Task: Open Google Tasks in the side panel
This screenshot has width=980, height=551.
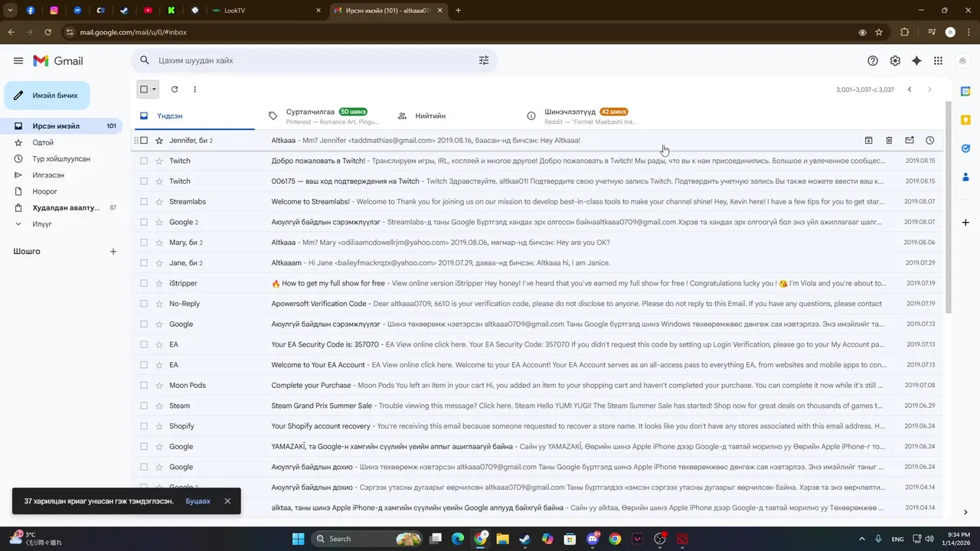Action: pos(965,148)
